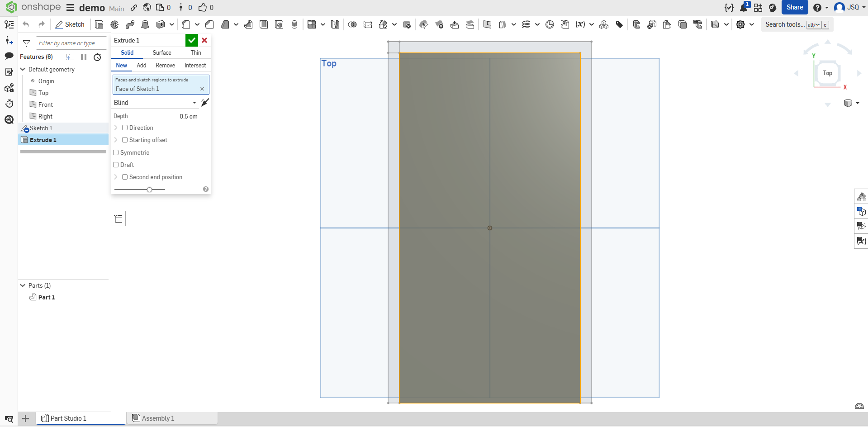Select the Helix tool
The image size is (868, 427).
coord(526,24)
